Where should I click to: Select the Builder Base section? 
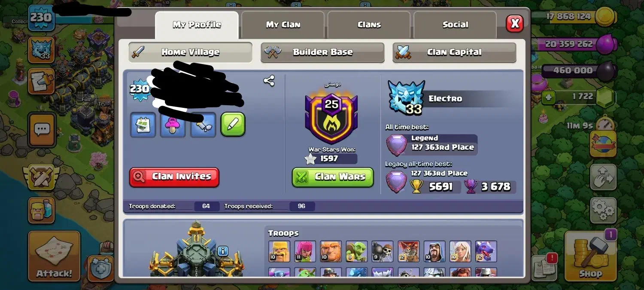322,52
